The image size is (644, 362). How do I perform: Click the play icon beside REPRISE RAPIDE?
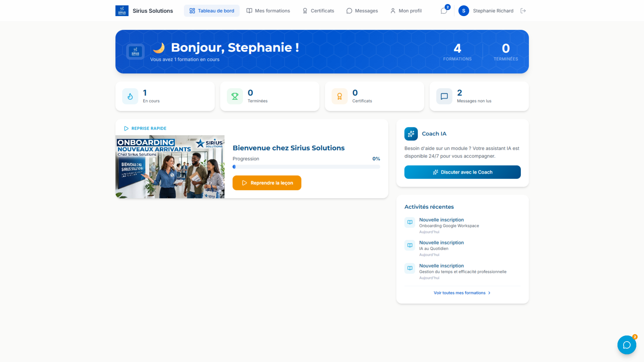point(126,128)
